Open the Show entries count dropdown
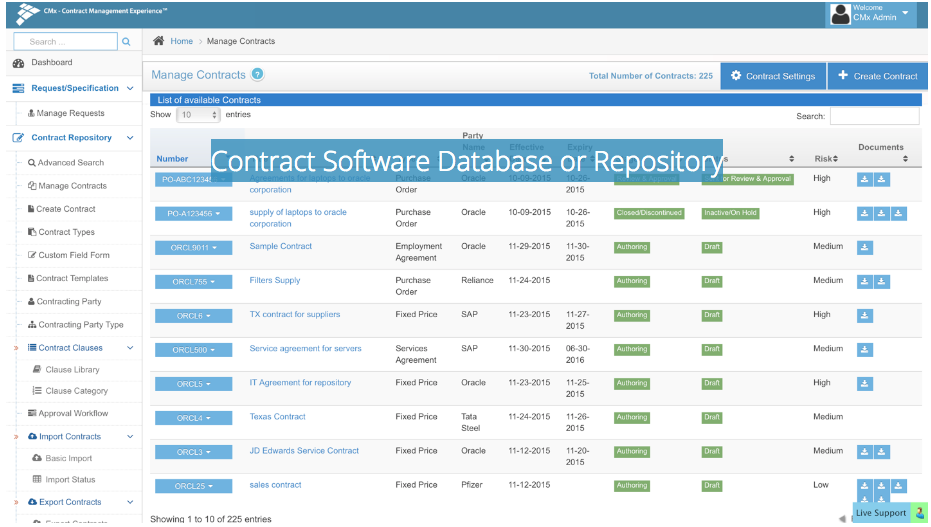The width and height of the screenshot is (931, 527). pyautogui.click(x=198, y=115)
